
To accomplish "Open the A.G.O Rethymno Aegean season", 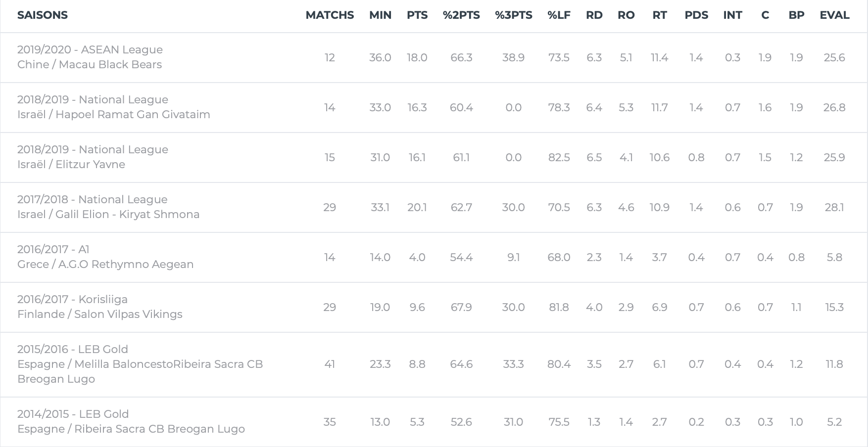I will pyautogui.click(x=434, y=258).
